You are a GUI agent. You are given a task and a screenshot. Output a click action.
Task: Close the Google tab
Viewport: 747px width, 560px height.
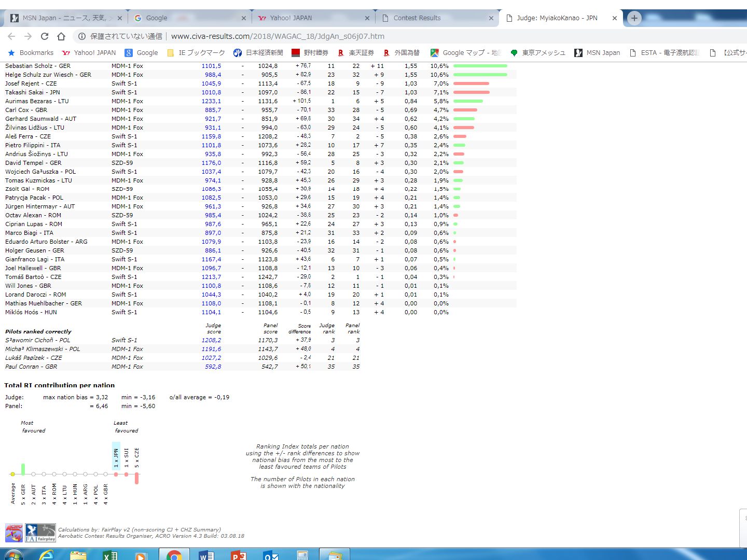pos(244,18)
